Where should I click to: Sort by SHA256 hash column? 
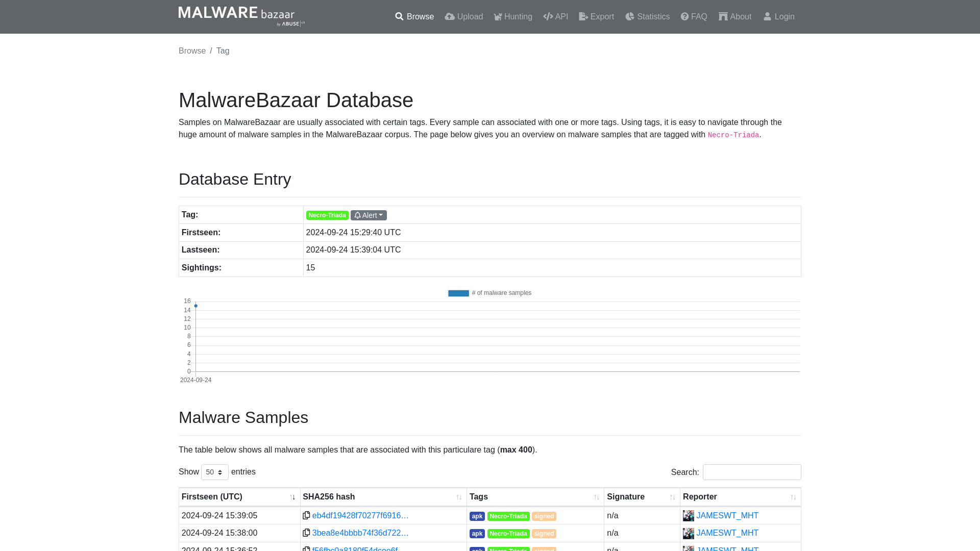click(383, 497)
